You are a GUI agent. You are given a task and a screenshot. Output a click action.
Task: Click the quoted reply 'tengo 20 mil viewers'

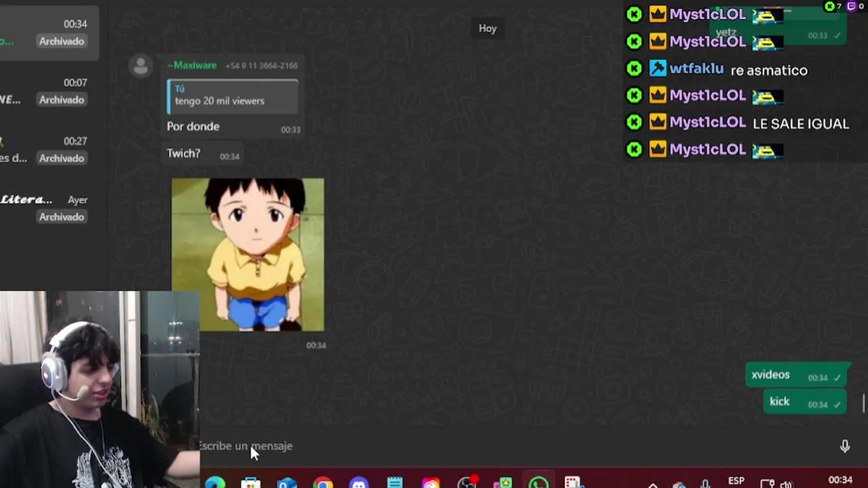(233, 96)
